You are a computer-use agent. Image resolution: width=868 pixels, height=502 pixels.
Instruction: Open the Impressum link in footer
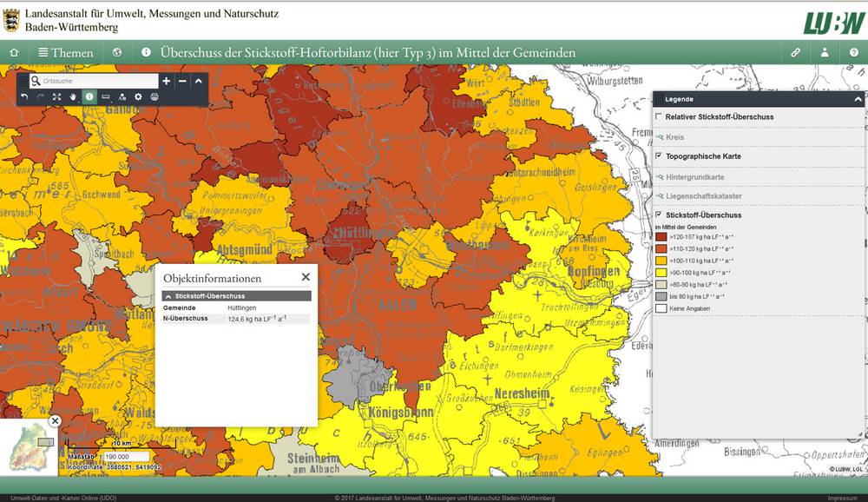841,498
